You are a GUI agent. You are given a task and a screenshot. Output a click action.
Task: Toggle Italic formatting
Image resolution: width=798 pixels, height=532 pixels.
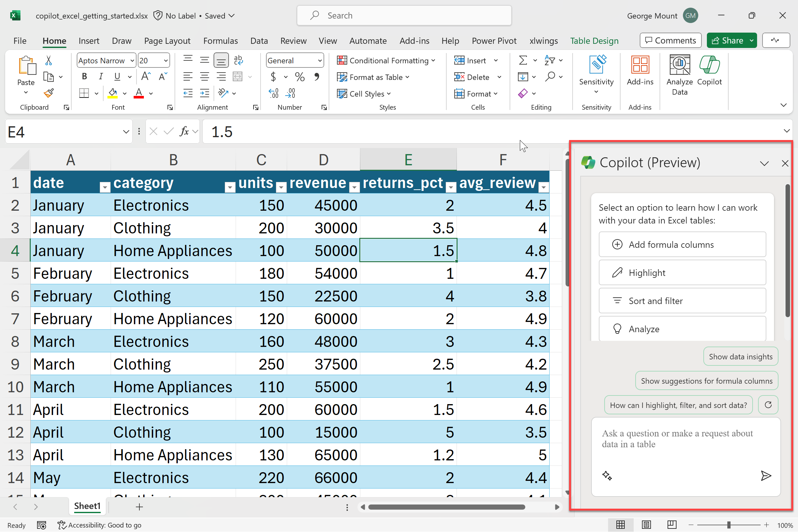click(101, 77)
